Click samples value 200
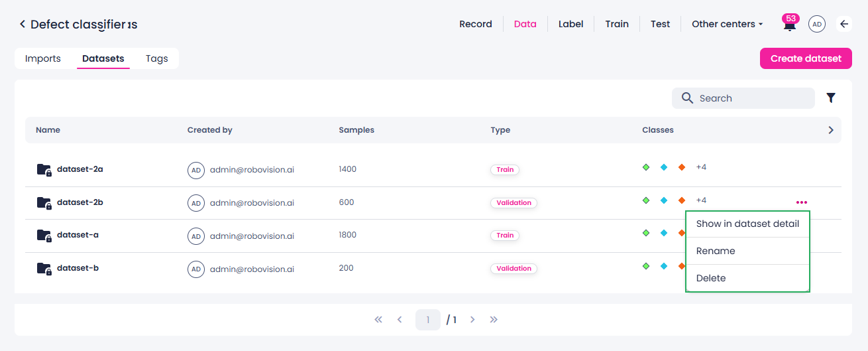The width and height of the screenshot is (868, 351). coord(346,268)
